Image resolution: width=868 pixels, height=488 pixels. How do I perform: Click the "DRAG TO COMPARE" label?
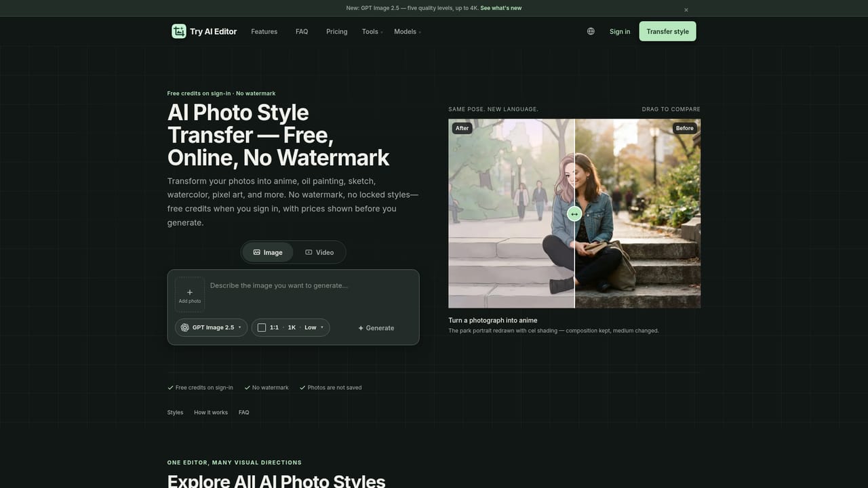pos(671,109)
